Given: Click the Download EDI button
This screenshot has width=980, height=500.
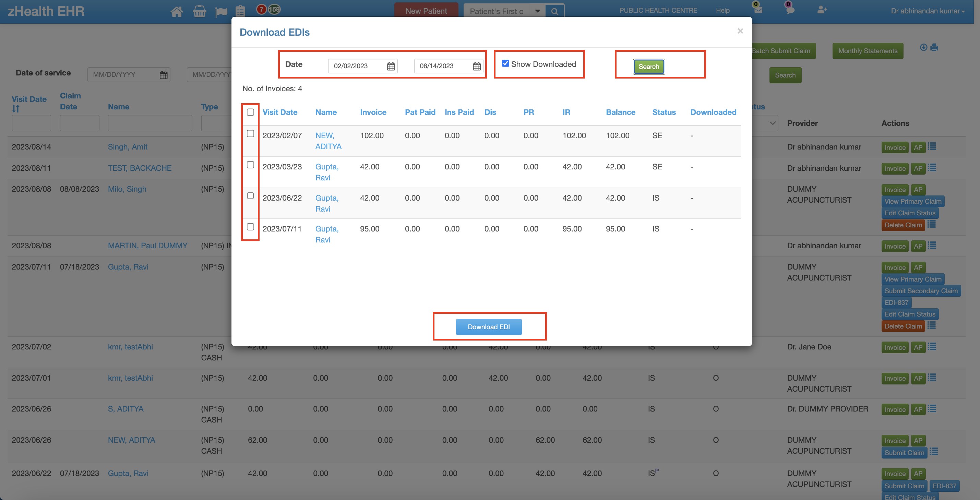Looking at the screenshot, I should pyautogui.click(x=489, y=326).
